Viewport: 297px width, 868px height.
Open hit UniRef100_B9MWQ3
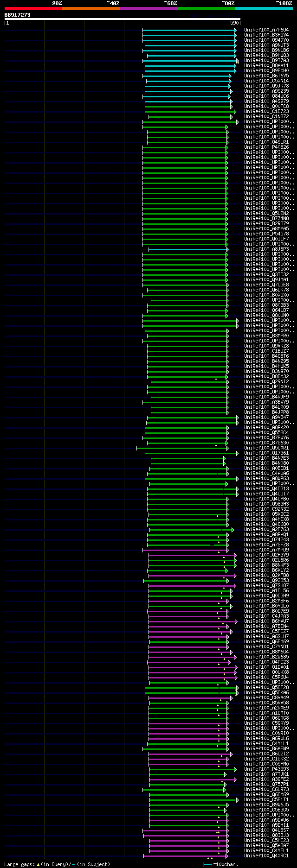coord(266,56)
